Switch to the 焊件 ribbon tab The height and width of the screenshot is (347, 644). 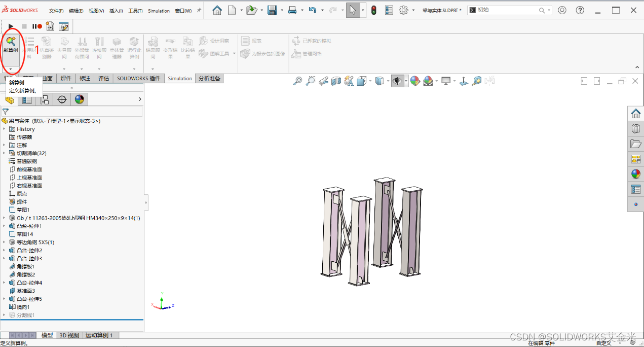click(x=66, y=78)
